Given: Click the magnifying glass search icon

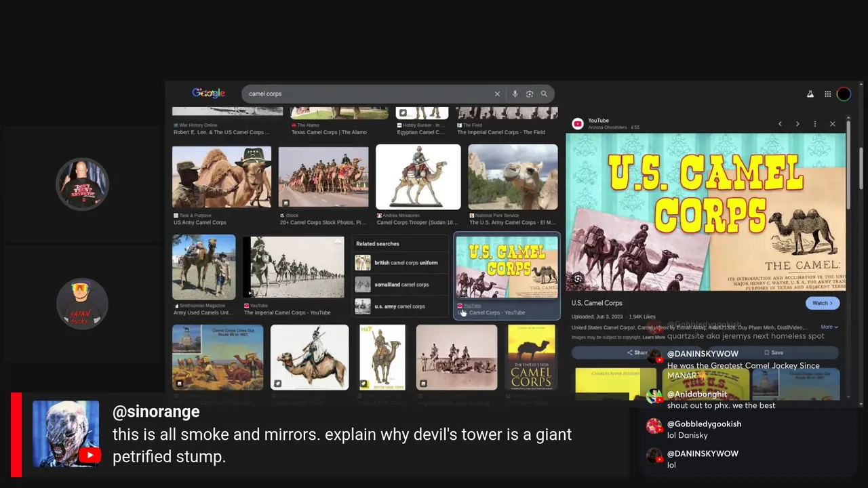Looking at the screenshot, I should pyautogui.click(x=544, y=94).
